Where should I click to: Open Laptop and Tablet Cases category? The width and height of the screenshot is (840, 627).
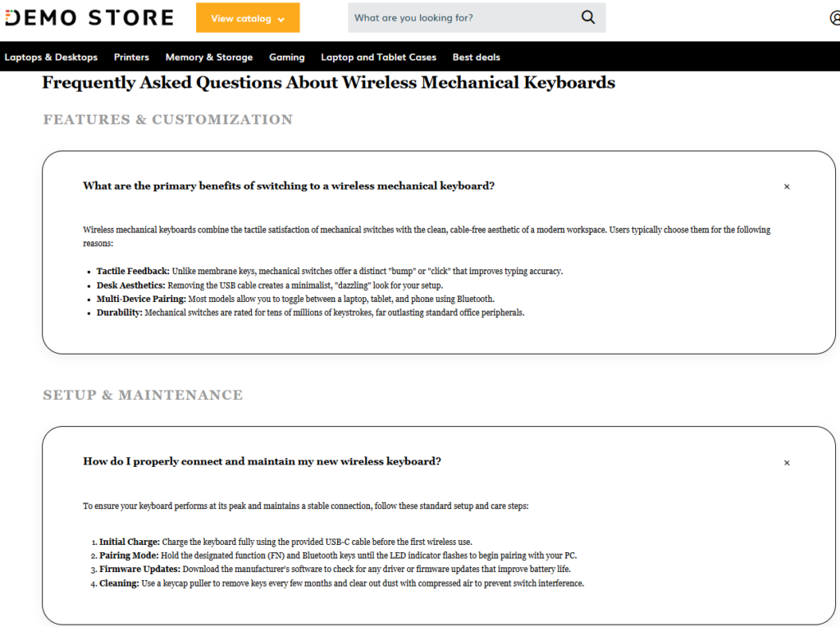coord(378,57)
